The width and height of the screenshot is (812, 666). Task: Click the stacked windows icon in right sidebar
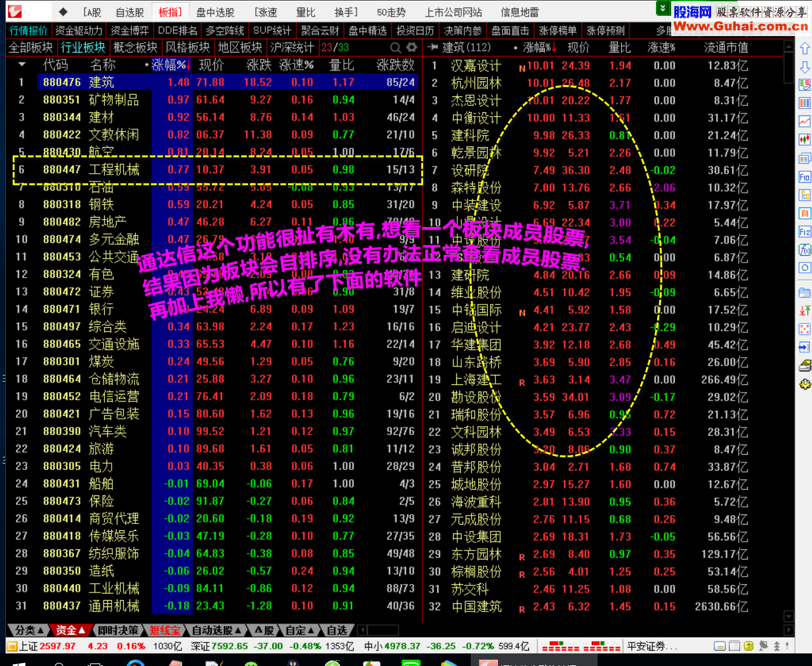coord(804,159)
